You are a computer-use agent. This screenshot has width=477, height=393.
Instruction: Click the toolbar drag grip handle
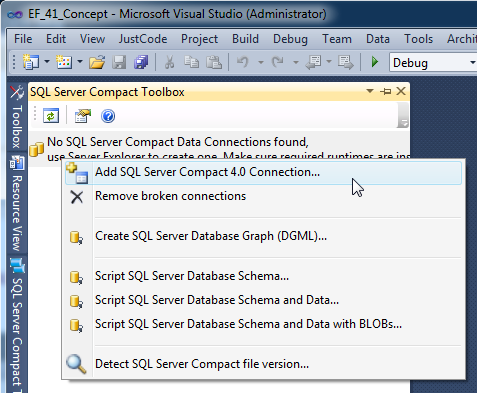click(14, 62)
